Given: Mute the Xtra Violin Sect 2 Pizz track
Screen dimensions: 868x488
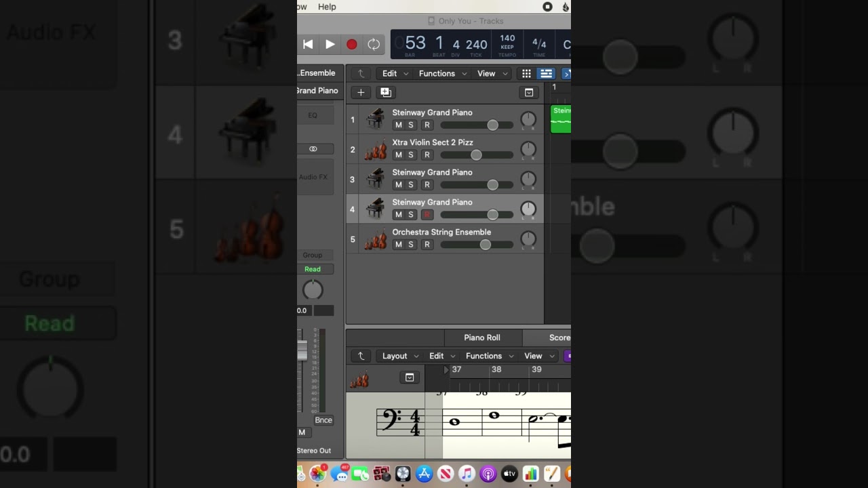Looking at the screenshot, I should pos(398,155).
